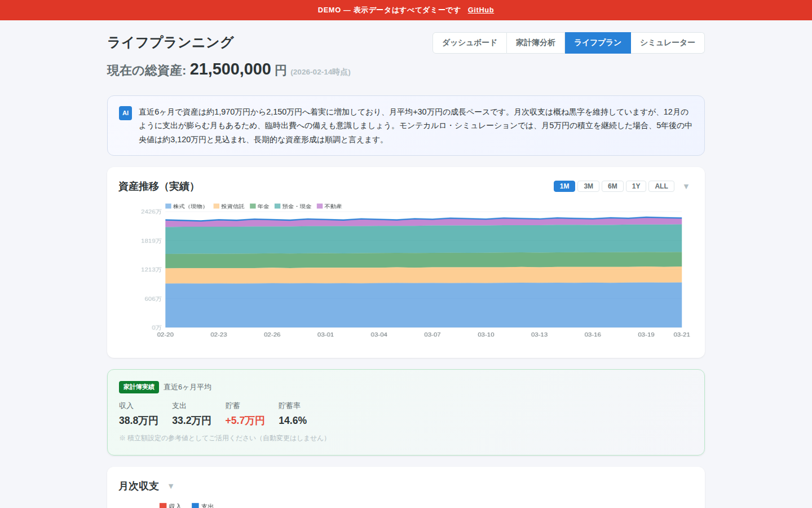The height and width of the screenshot is (508, 812).
Task: Click the 14.6% savings rate value
Action: pyautogui.click(x=293, y=421)
